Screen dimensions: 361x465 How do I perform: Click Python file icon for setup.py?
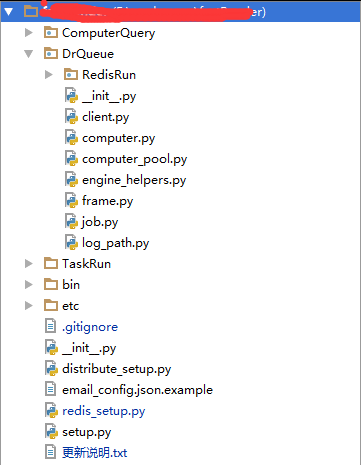51,432
